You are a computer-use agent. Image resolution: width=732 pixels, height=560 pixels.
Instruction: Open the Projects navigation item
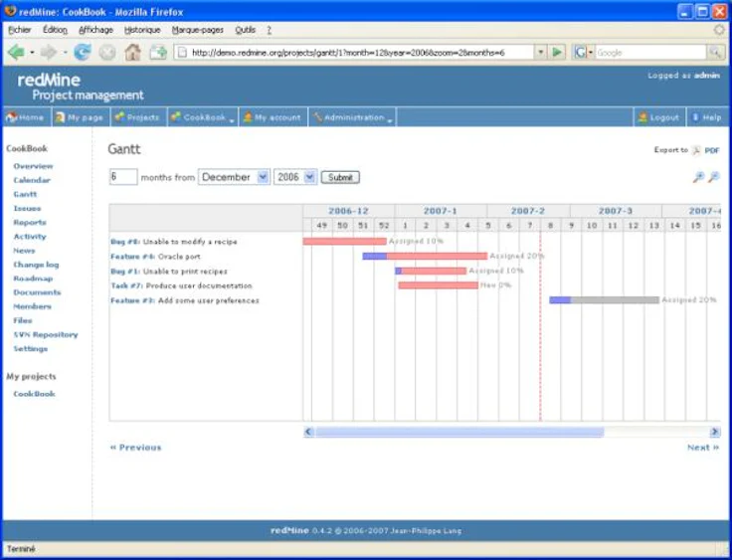click(x=138, y=117)
